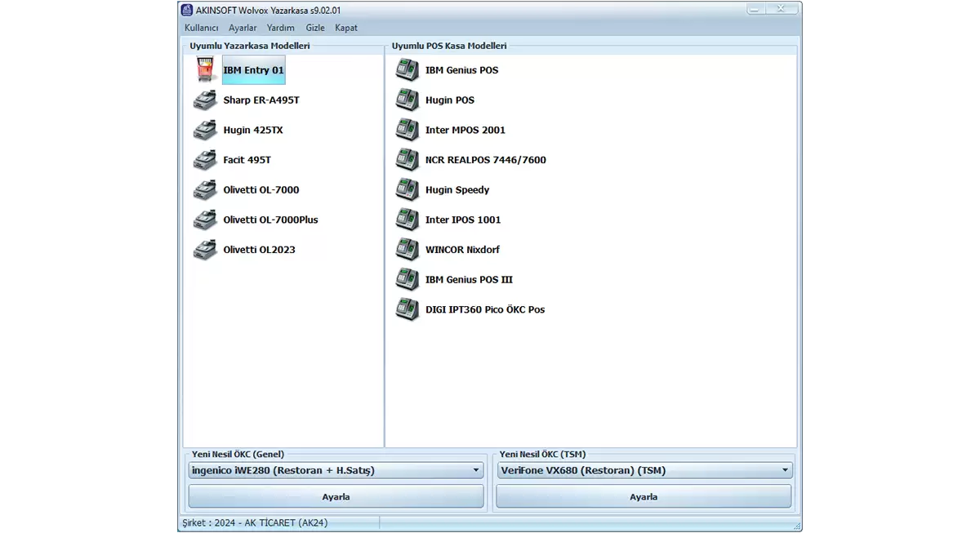The image size is (980, 533).
Task: Click the Hugin Speedy POS icon
Action: click(407, 190)
